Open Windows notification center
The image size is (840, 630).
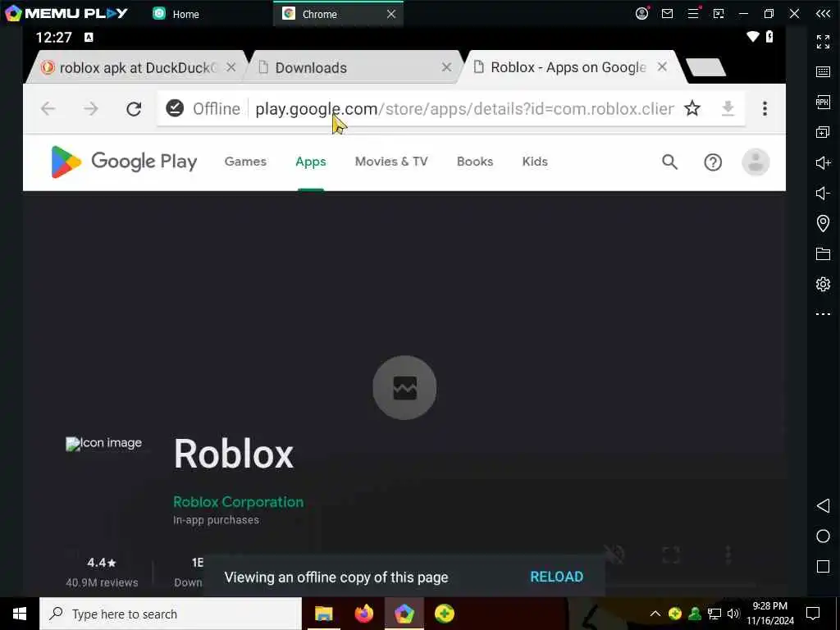[813, 614]
